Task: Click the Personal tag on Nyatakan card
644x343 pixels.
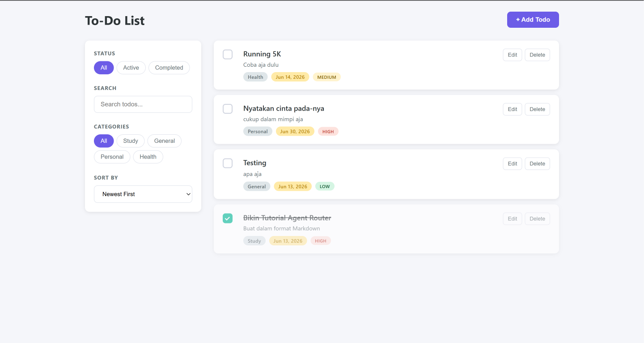Action: [x=258, y=132]
